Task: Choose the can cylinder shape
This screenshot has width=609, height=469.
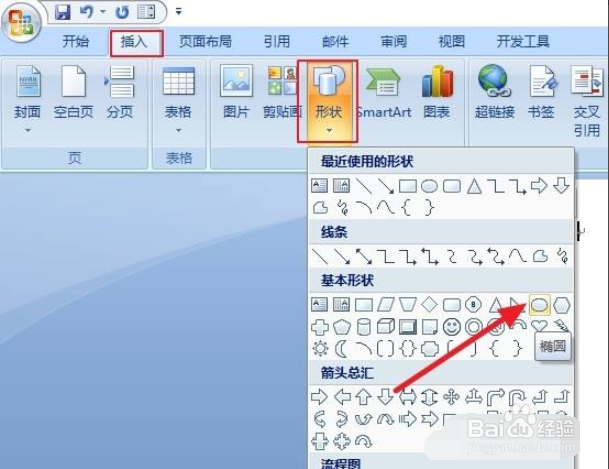Action: (364, 327)
